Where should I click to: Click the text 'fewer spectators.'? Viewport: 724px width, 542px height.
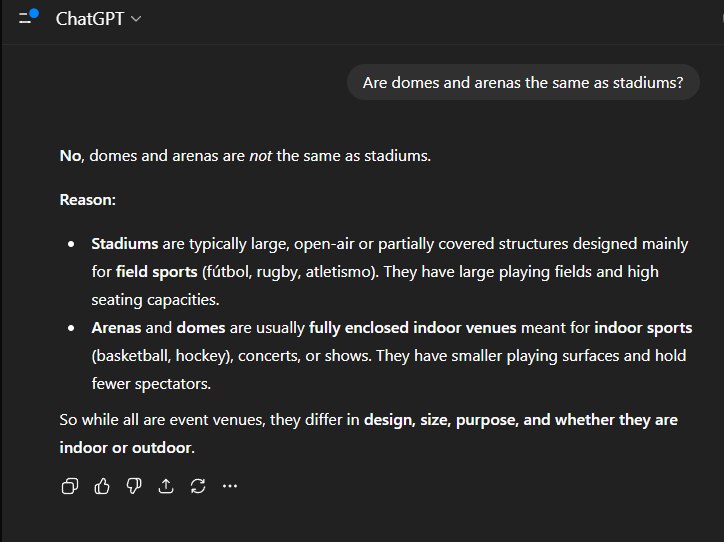151,384
